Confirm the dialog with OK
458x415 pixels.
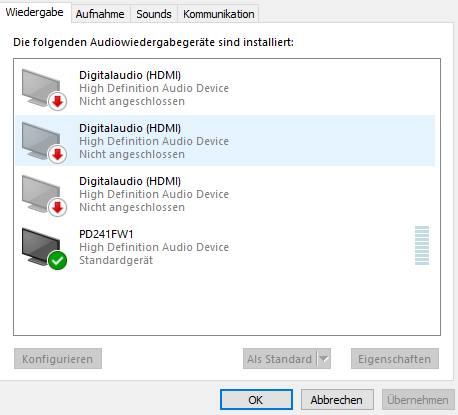click(256, 400)
